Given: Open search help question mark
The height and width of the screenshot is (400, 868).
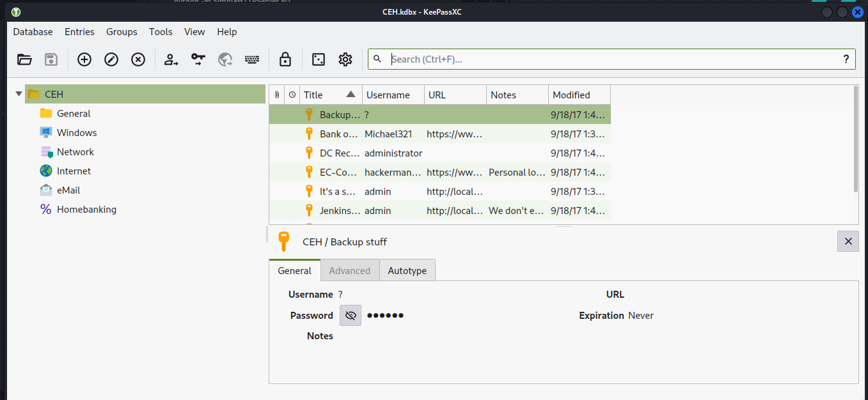Looking at the screenshot, I should tap(846, 59).
